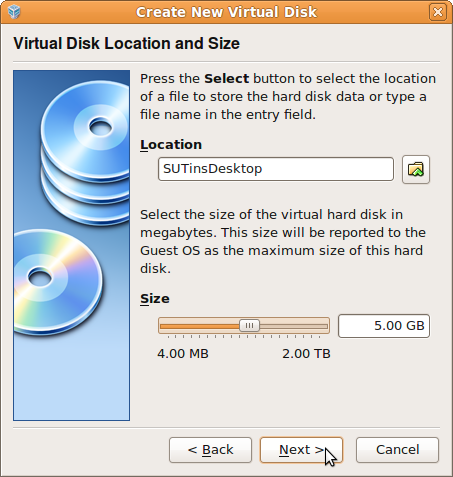Click the slider's unfilled track toward 2.00 TB

(x=293, y=326)
